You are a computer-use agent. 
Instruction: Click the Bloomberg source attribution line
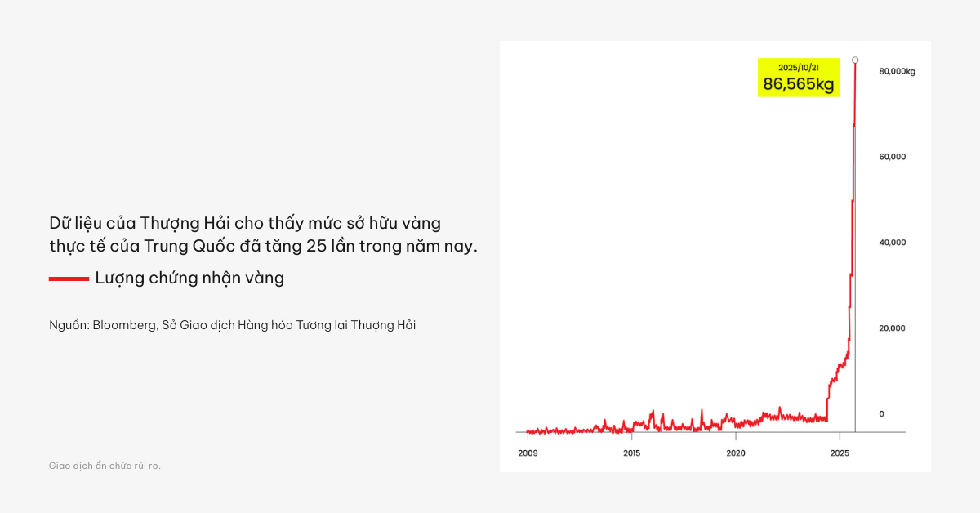click(x=232, y=325)
